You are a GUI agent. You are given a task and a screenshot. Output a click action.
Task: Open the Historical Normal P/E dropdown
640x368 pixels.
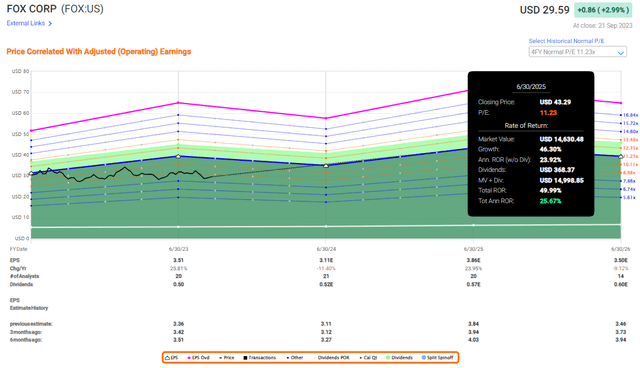coord(578,52)
